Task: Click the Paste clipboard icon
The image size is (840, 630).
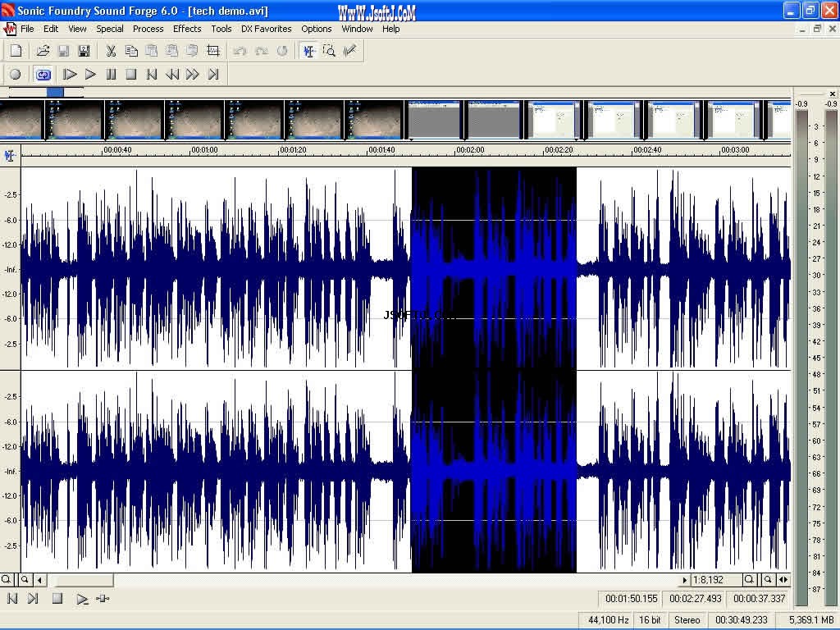Action: [x=152, y=51]
